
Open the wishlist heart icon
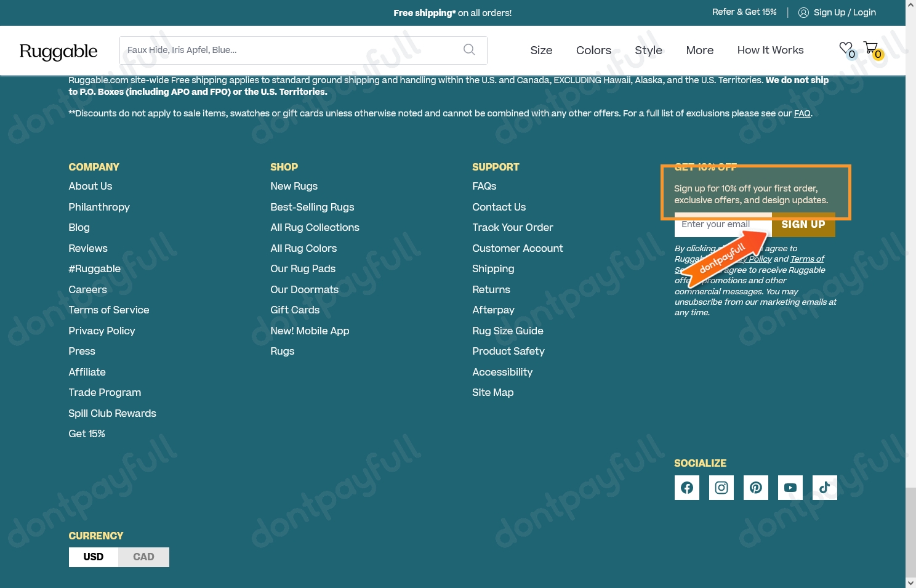(846, 48)
